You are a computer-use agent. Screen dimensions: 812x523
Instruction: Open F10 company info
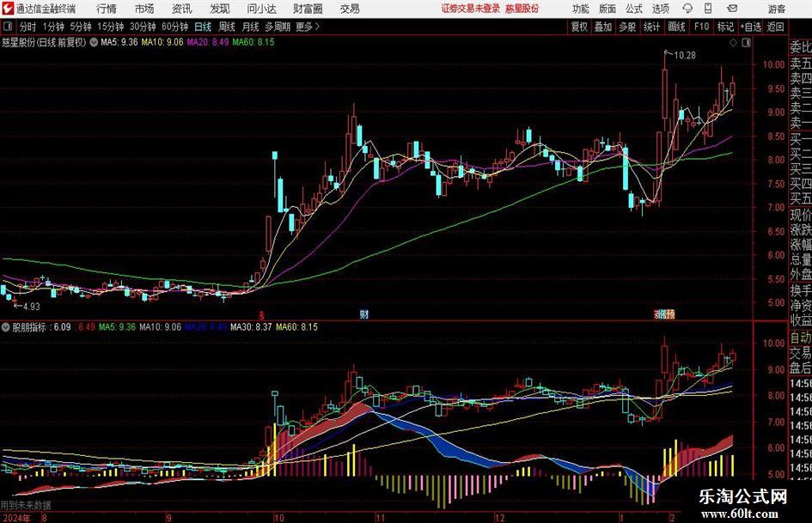tap(702, 27)
